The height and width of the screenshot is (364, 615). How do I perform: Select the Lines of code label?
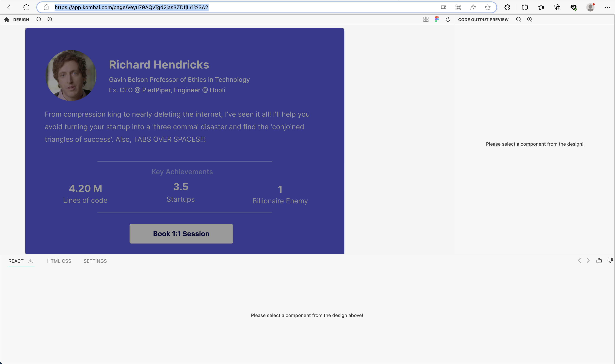(x=85, y=200)
